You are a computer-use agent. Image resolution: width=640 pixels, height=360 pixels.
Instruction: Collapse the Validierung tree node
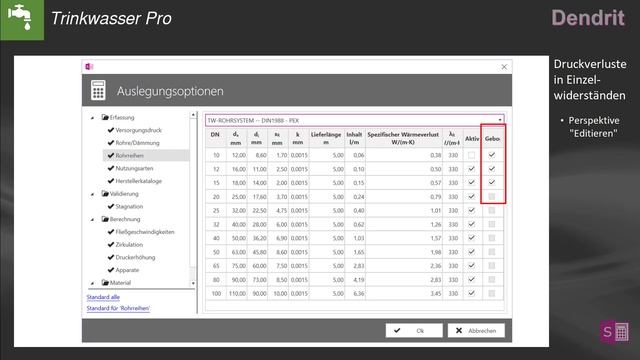(x=93, y=194)
